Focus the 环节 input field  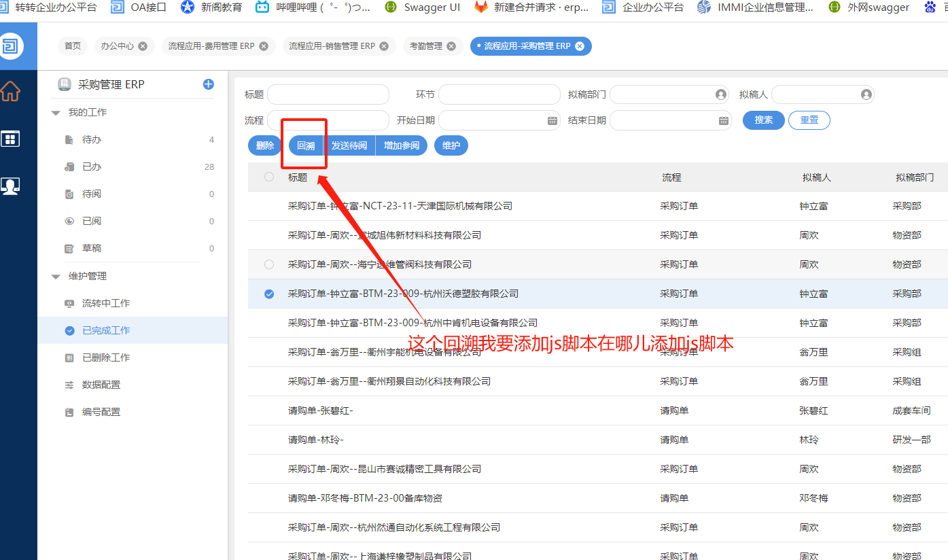pos(499,94)
